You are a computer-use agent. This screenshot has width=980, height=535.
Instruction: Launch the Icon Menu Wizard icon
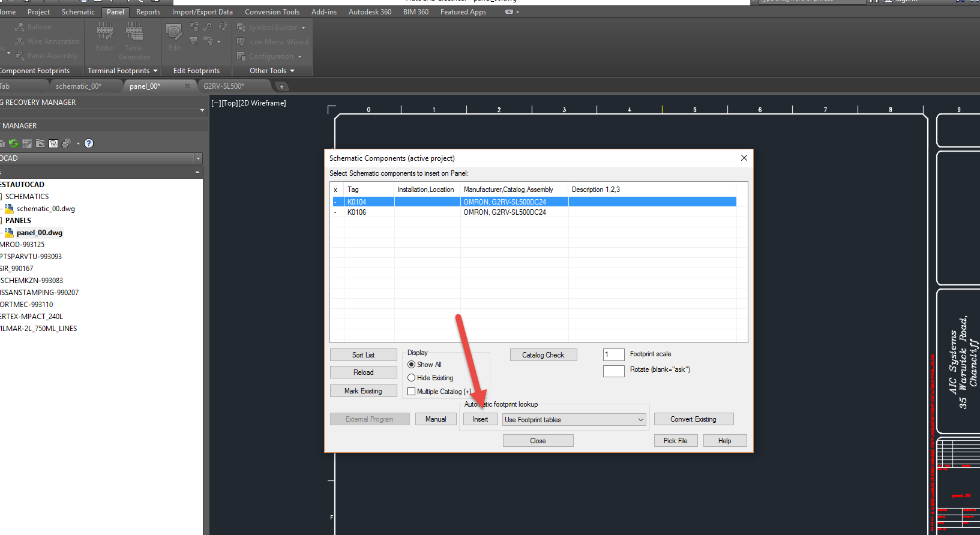click(x=241, y=42)
